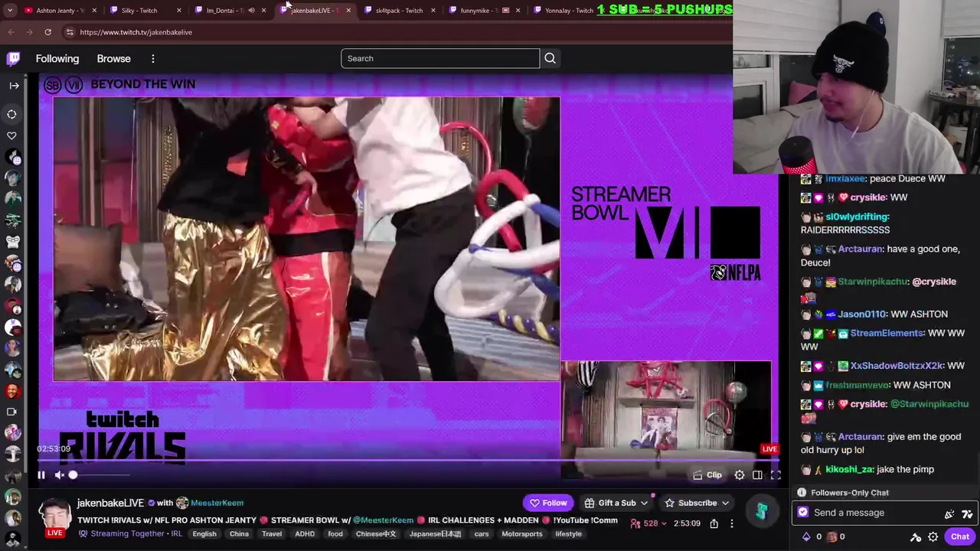Select the IRL category link
980x551 pixels.
[x=177, y=533]
